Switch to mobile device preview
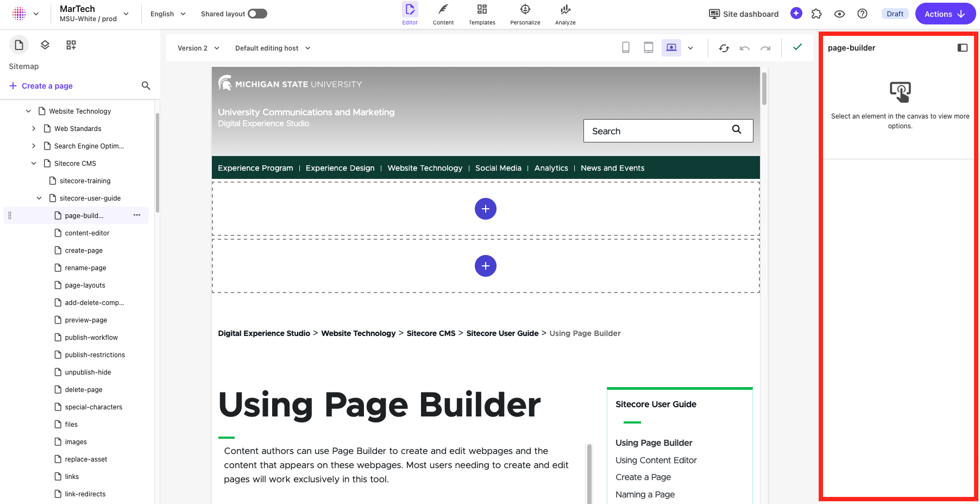The width and height of the screenshot is (980, 504). pyautogui.click(x=626, y=48)
